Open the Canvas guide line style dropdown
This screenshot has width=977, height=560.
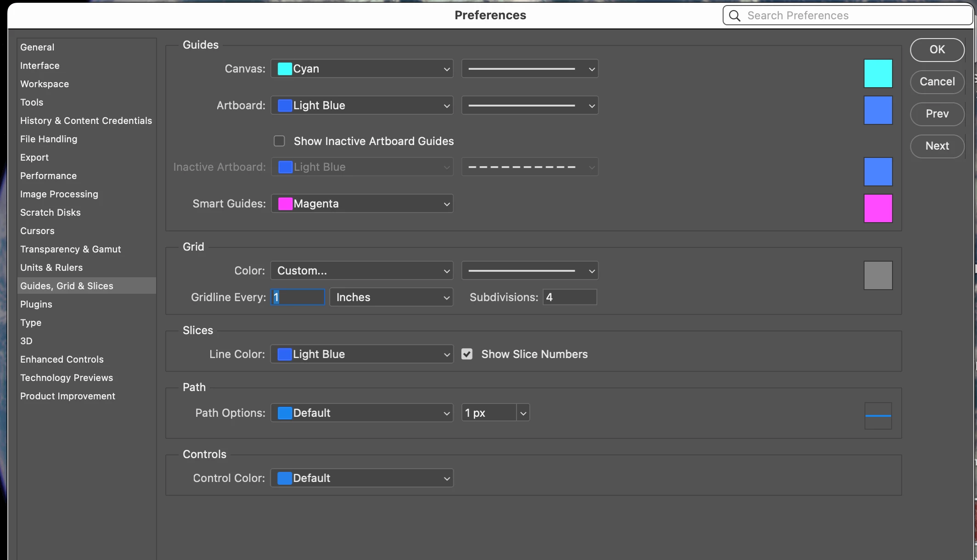pos(529,69)
